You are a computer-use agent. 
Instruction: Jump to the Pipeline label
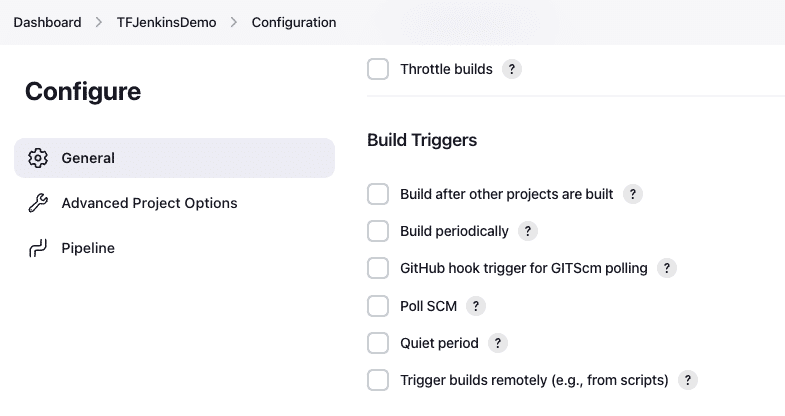click(88, 248)
